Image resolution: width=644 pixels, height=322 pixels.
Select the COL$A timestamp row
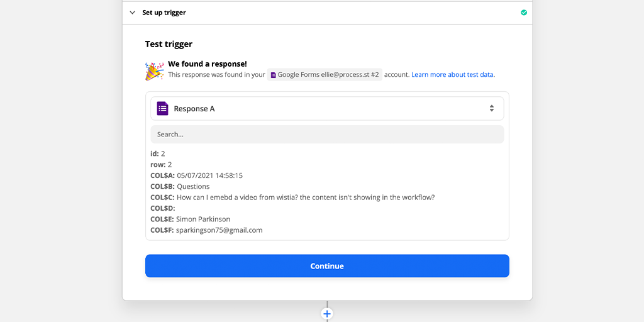(x=196, y=175)
